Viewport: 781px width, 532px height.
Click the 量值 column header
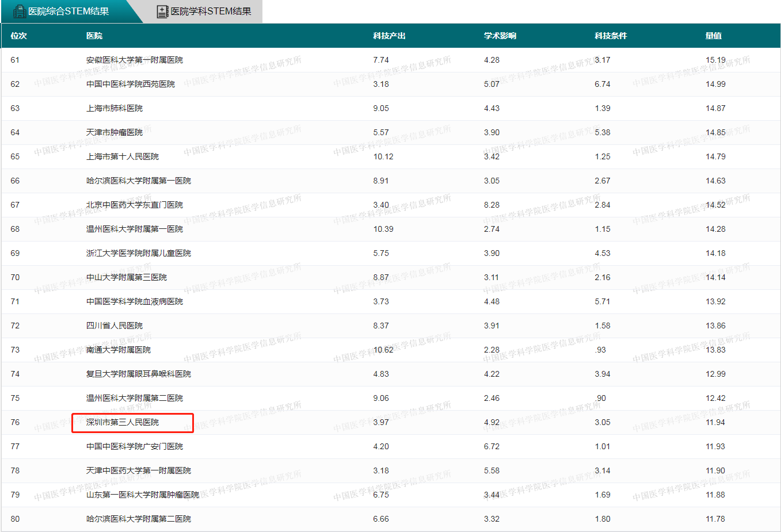(x=713, y=36)
